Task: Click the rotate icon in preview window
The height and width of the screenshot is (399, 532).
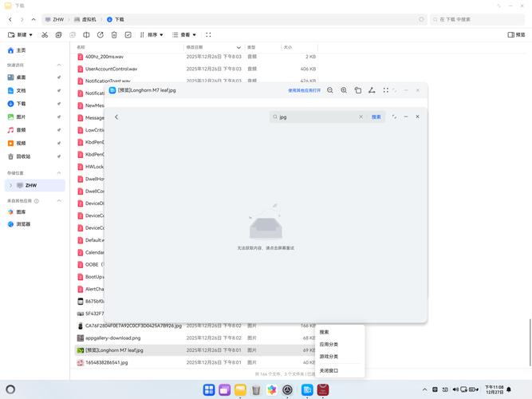Action: pos(357,90)
